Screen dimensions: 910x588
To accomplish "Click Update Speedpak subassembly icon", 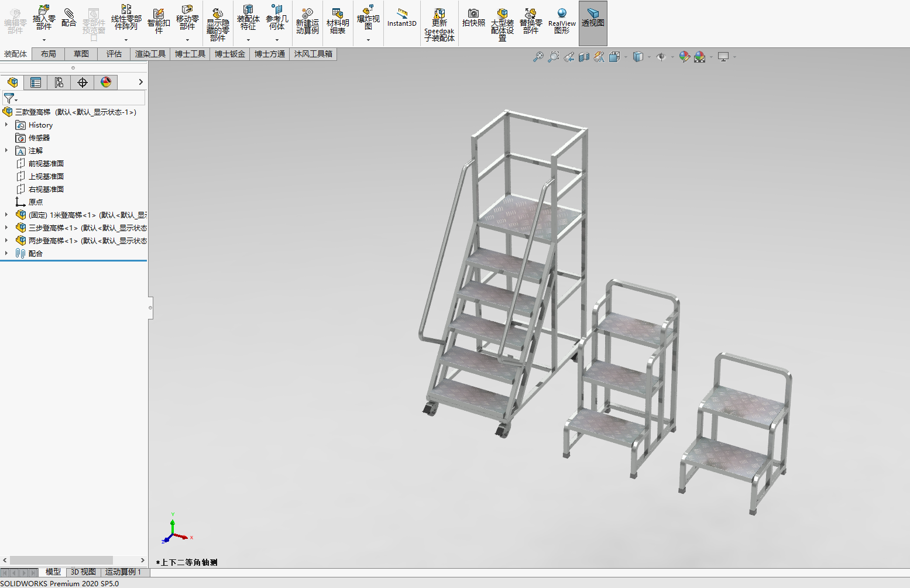I will (x=439, y=25).
